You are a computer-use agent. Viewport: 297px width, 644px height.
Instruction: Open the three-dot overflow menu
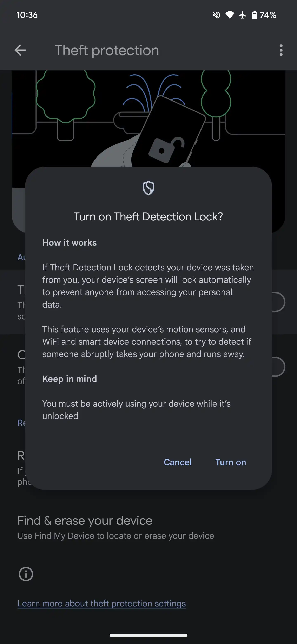tap(281, 50)
